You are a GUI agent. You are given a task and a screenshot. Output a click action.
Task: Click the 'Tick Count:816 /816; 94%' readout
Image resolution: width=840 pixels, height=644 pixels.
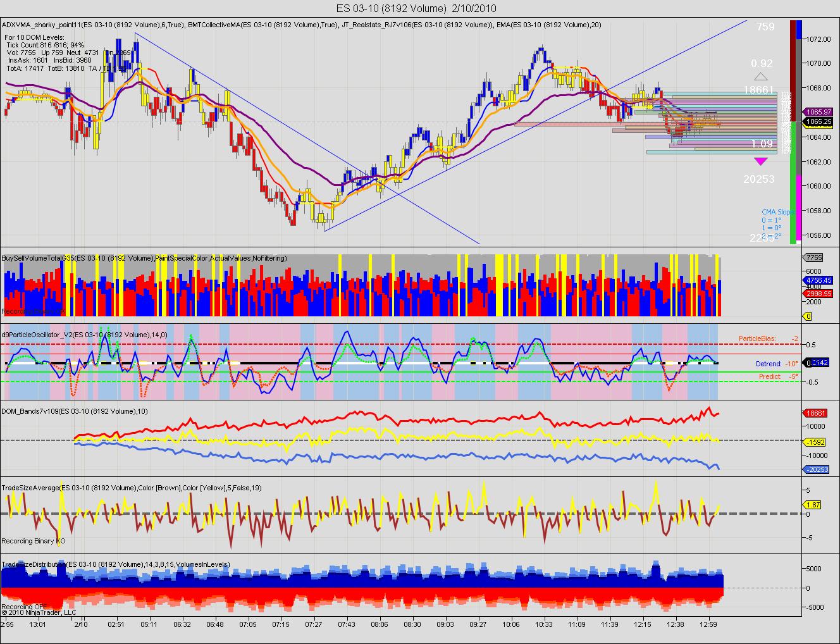[x=46, y=45]
